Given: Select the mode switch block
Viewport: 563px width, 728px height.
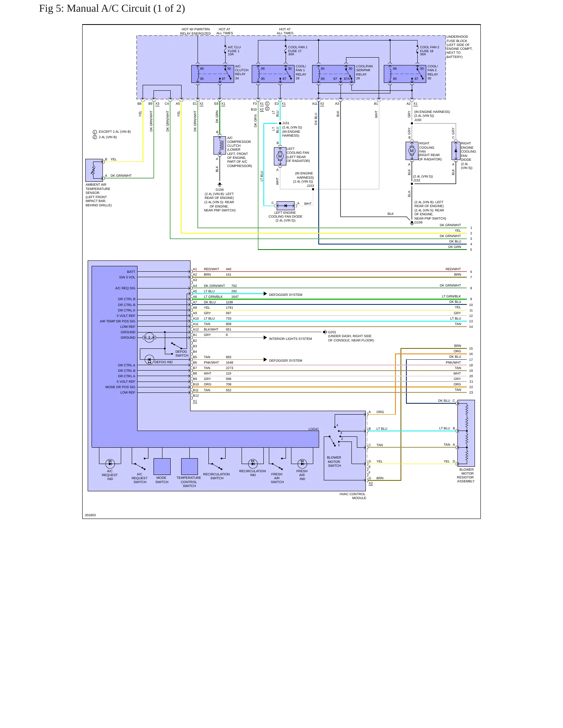Looking at the screenshot, I should click(x=162, y=466).
